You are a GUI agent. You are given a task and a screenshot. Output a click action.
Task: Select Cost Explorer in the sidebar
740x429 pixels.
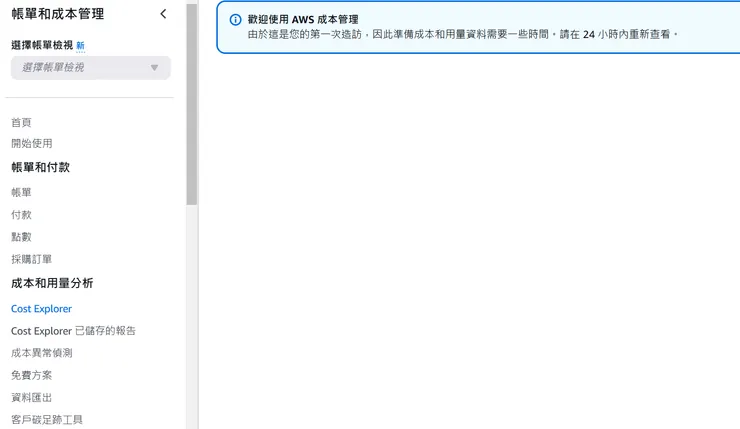tap(42, 309)
